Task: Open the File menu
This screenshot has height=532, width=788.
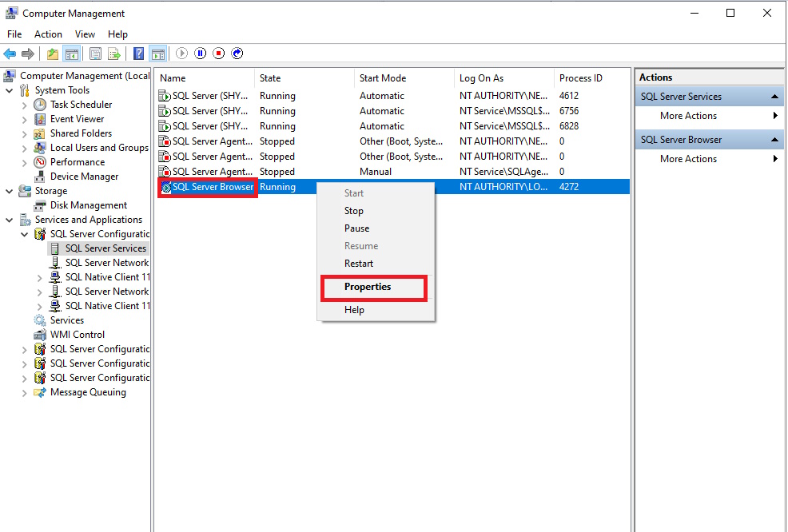Action: pyautogui.click(x=14, y=34)
